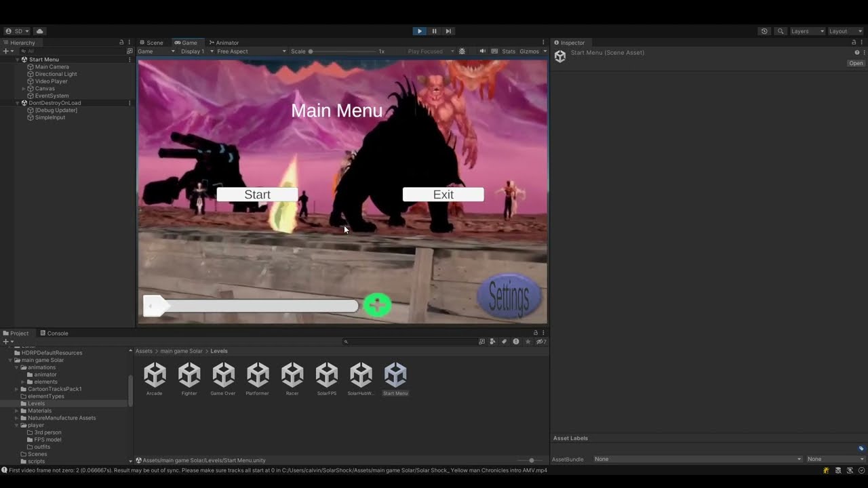Collapse the Start Menu scene in Hierarchy
Image resolution: width=868 pixels, height=488 pixels.
pos(18,60)
